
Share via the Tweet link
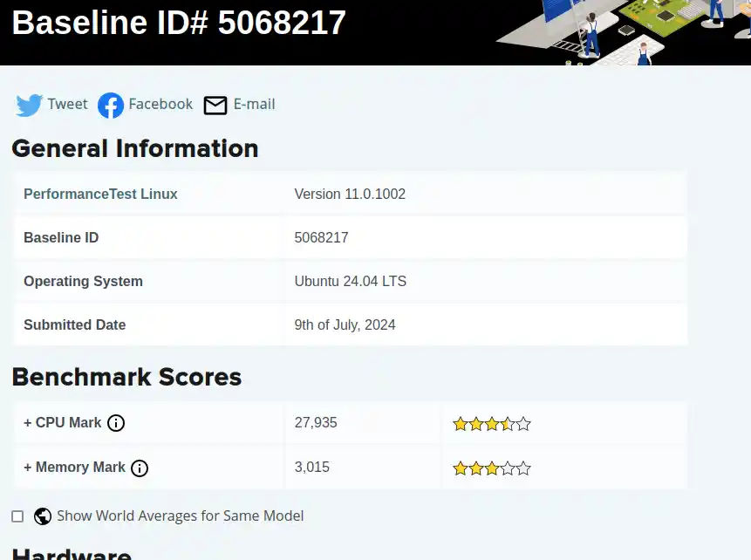click(x=67, y=104)
